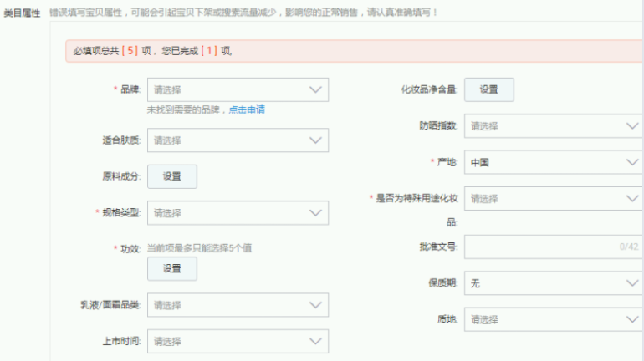The image size is (644, 361).
Task: Open the 防晒指数 dropdown
Action: point(554,126)
